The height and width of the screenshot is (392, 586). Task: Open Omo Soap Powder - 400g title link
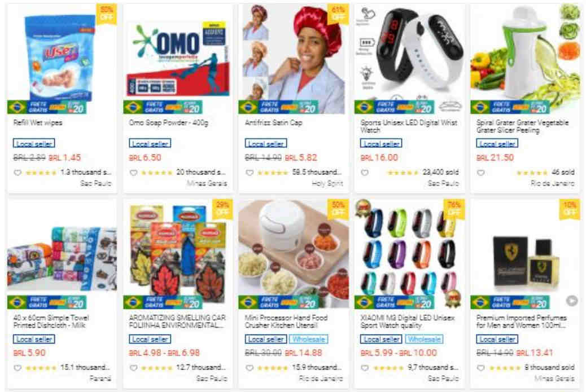coord(169,122)
